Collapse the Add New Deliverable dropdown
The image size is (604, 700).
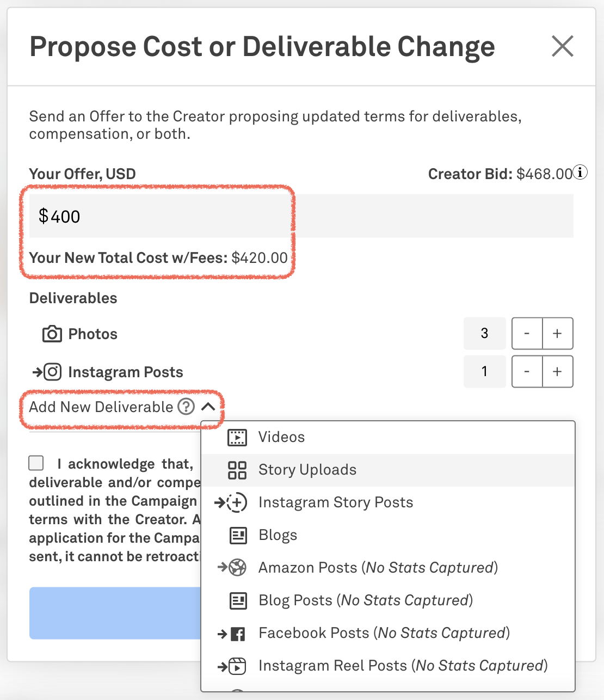(x=208, y=407)
